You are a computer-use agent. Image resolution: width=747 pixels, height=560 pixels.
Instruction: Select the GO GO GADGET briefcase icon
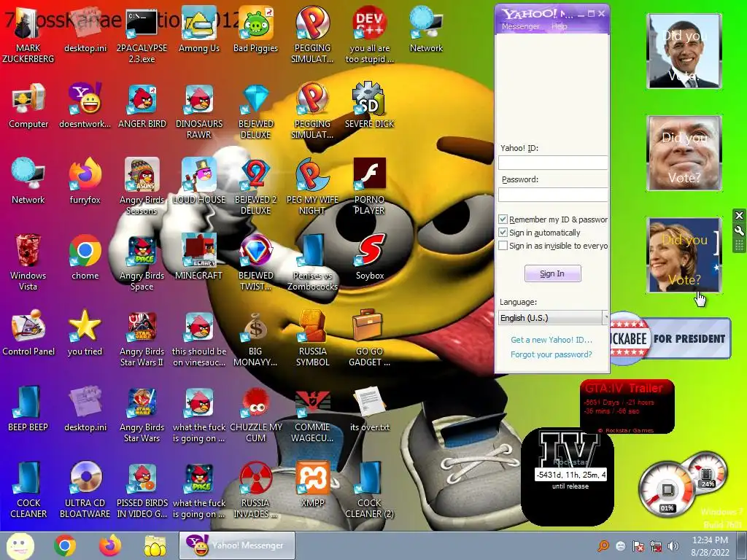(x=369, y=338)
